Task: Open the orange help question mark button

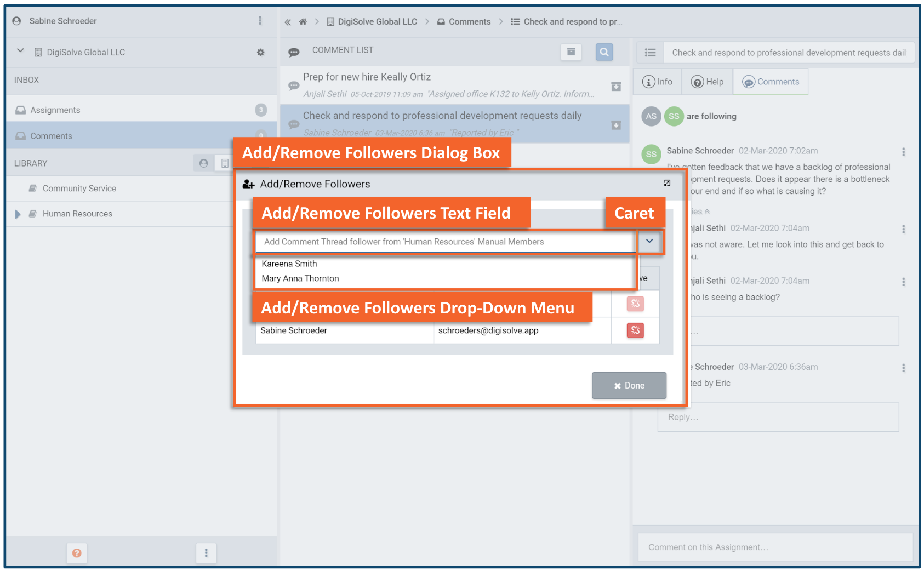Action: [77, 553]
